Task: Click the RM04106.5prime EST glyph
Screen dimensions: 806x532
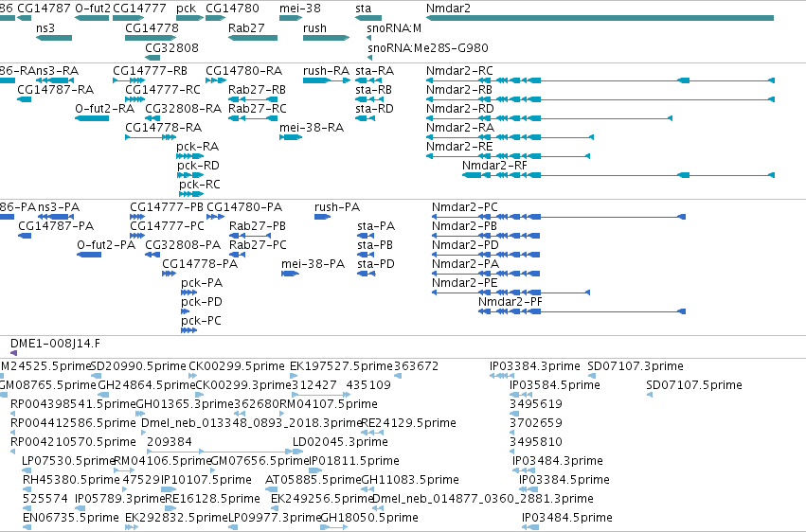Action: pos(124,470)
